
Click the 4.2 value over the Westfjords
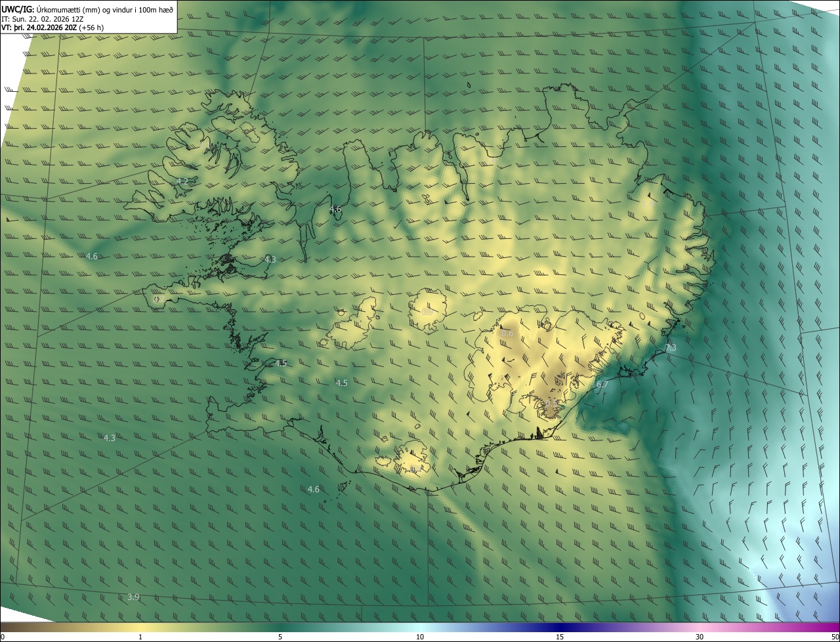coord(182,181)
